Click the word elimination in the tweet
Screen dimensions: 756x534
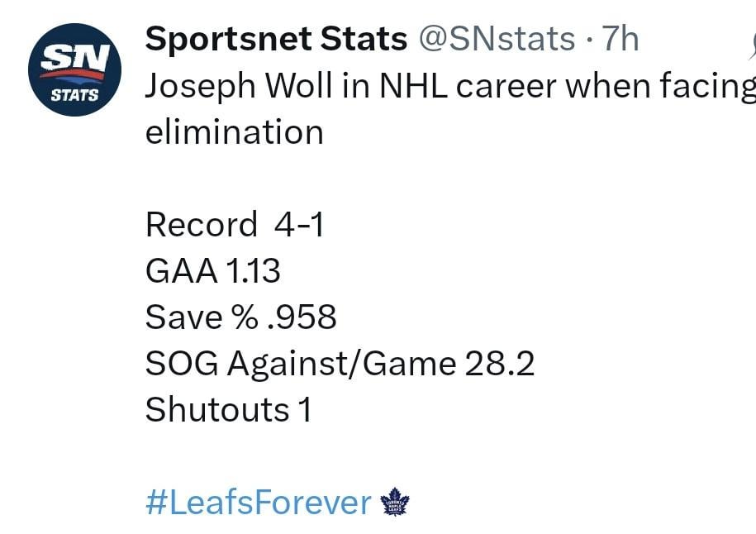coord(234,132)
